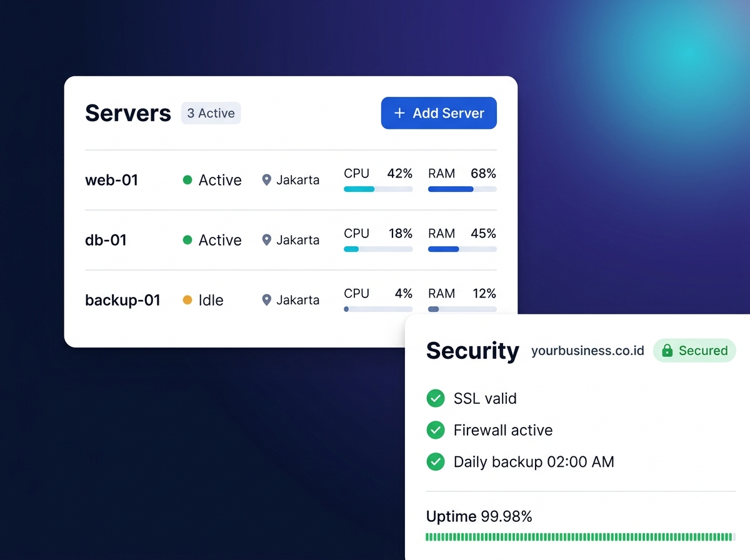Click web-01 RAM usage bar
Image resolution: width=750 pixels, height=560 pixels.
(x=462, y=189)
